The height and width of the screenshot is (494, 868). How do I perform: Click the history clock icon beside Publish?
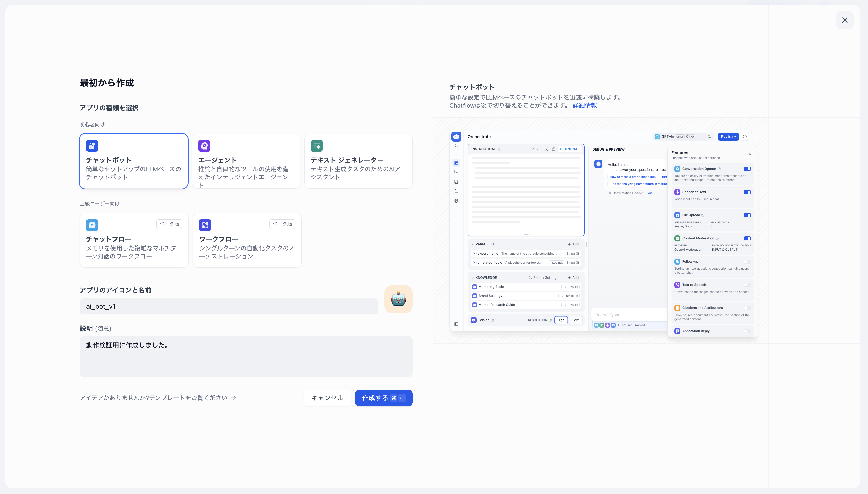tap(745, 136)
